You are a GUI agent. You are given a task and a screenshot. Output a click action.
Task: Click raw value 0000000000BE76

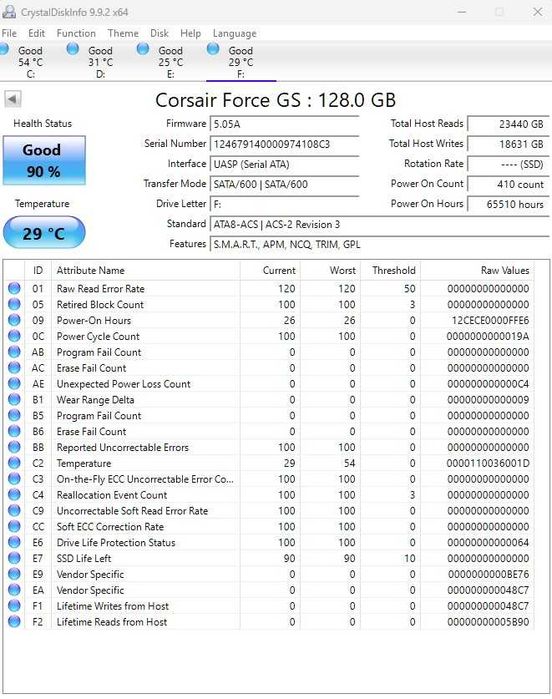pos(488,574)
